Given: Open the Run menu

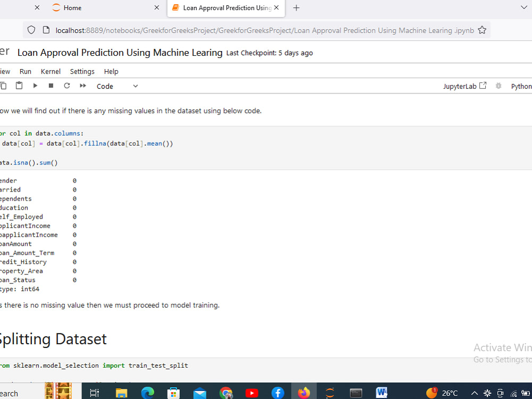Looking at the screenshot, I should pos(26,72).
